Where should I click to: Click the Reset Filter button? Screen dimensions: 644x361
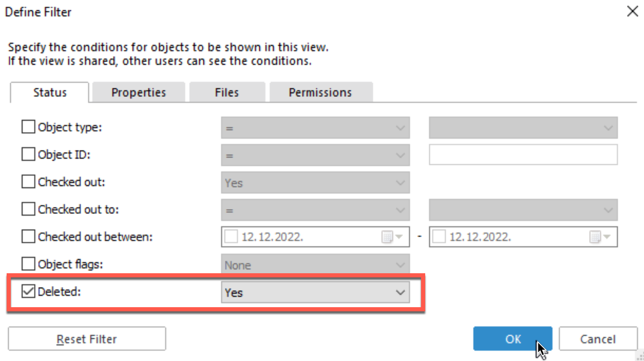coord(87,339)
